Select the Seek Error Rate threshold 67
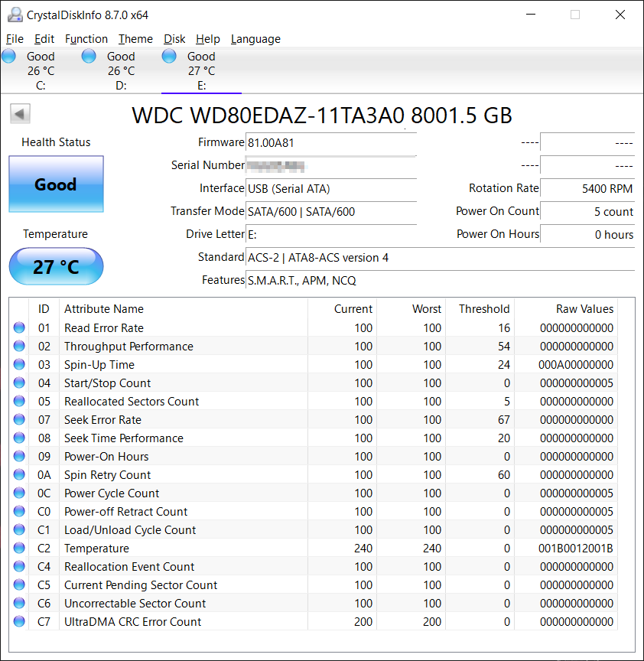The width and height of the screenshot is (644, 661). tap(504, 420)
